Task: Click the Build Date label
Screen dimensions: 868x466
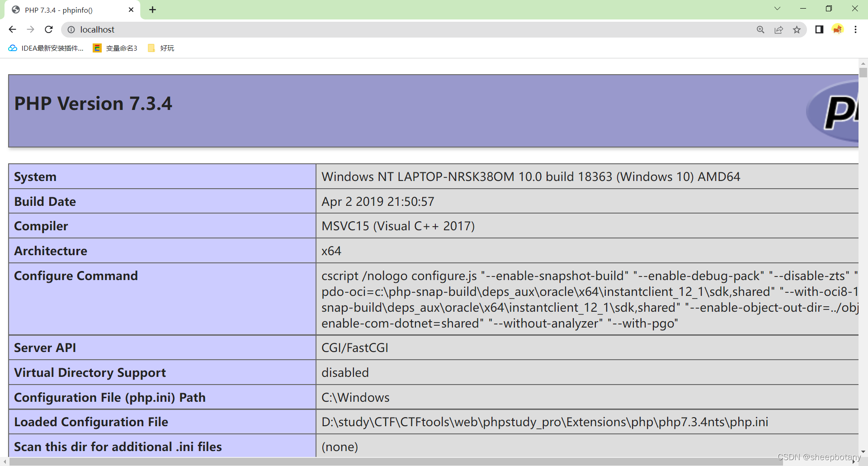Action: [x=45, y=202]
